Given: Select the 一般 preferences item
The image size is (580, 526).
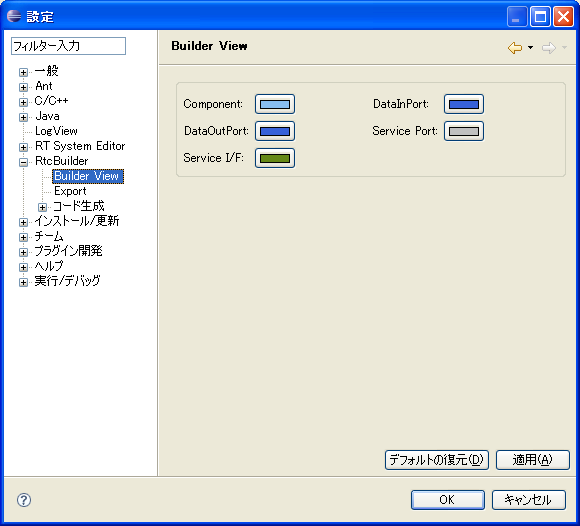Looking at the screenshot, I should 46,71.
